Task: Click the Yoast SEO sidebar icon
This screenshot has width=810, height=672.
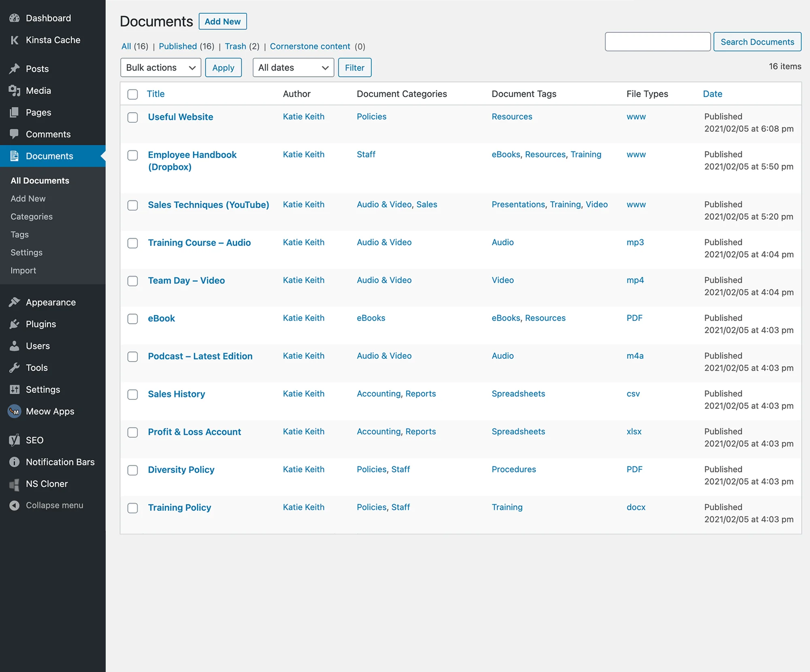Action: 15,440
